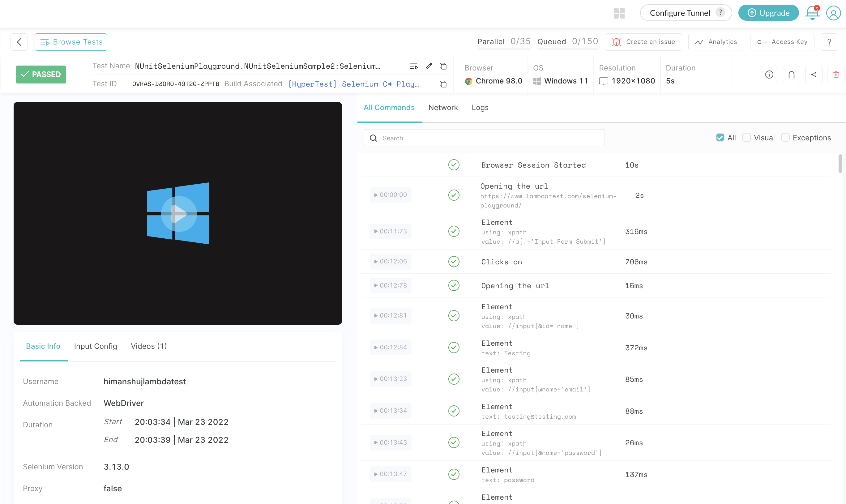
Task: Open the Input Config tab
Action: [96, 346]
